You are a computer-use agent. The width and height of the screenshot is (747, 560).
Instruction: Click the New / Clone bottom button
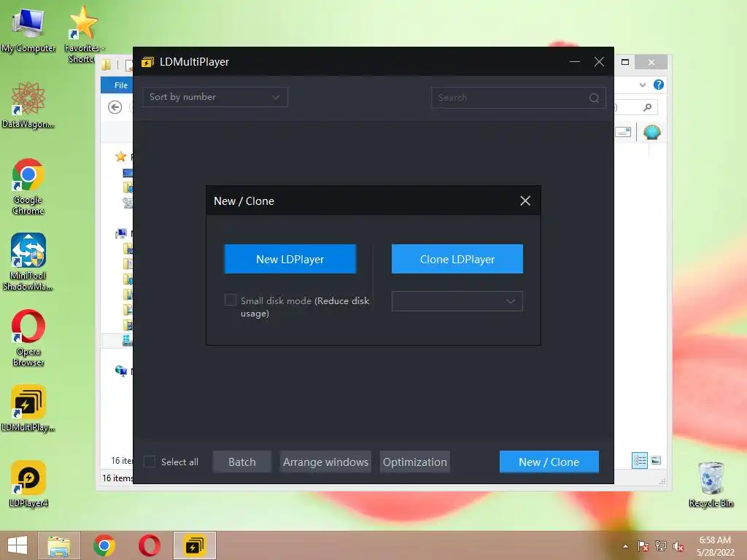tap(549, 462)
